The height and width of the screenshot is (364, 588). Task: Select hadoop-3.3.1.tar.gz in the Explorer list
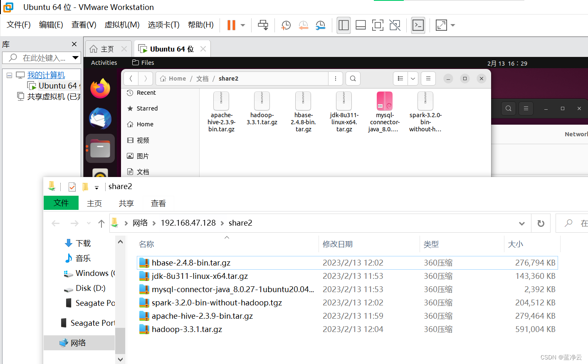coord(187,330)
